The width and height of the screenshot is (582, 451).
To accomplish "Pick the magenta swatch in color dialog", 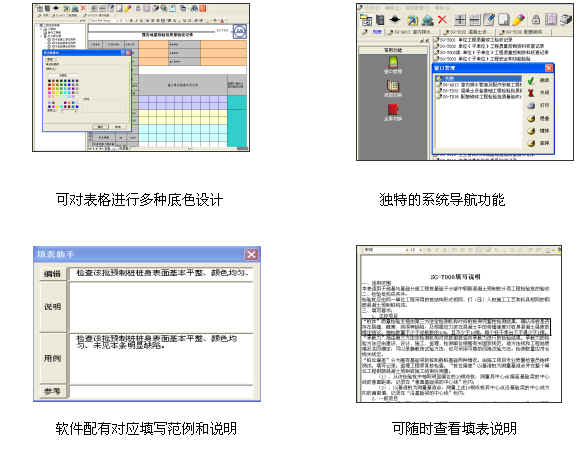I will [x=49, y=93].
